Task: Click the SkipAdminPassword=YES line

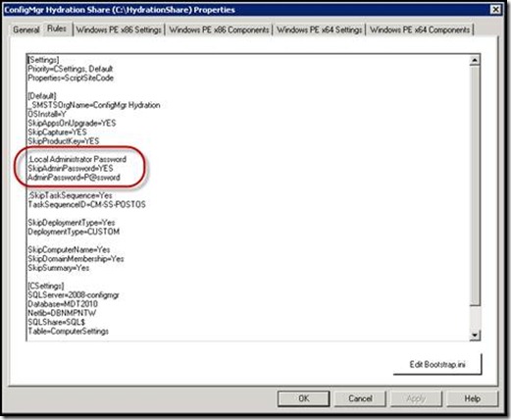Action: [x=71, y=168]
